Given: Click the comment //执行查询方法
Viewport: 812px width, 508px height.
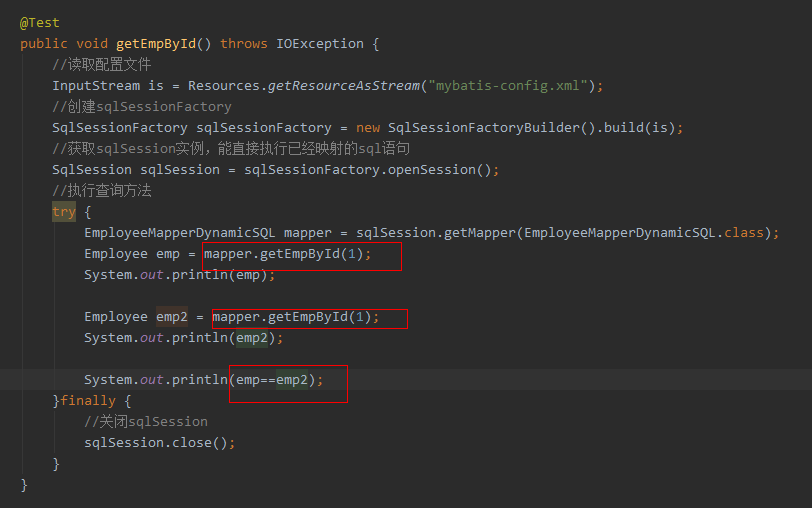Looking at the screenshot, I should click(102, 191).
